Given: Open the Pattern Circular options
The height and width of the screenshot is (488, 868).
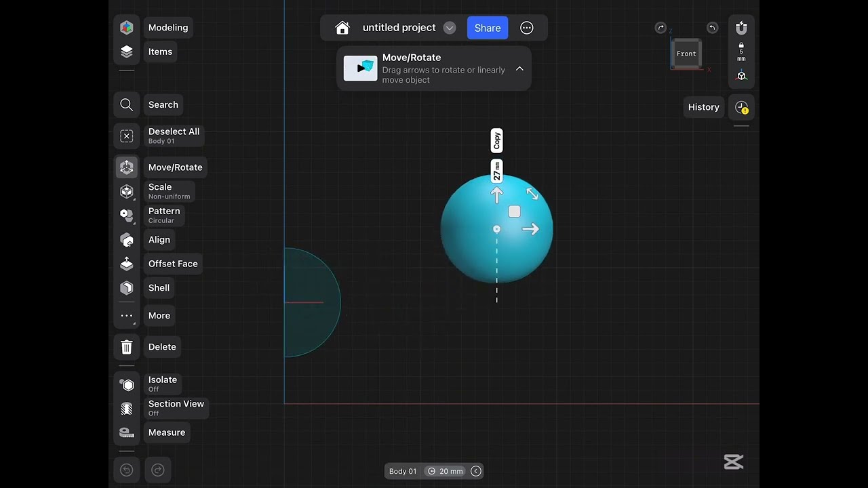Looking at the screenshot, I should click(164, 216).
